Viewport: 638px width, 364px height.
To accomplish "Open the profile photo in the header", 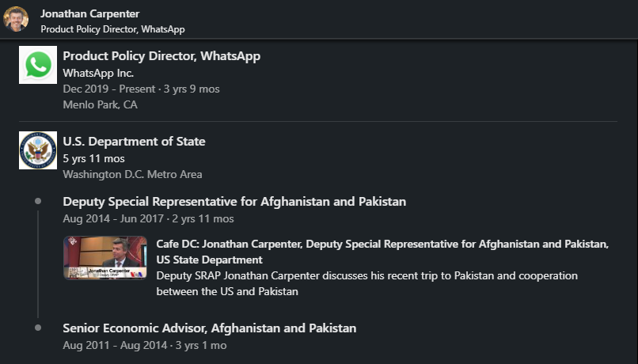I will pyautogui.click(x=16, y=19).
